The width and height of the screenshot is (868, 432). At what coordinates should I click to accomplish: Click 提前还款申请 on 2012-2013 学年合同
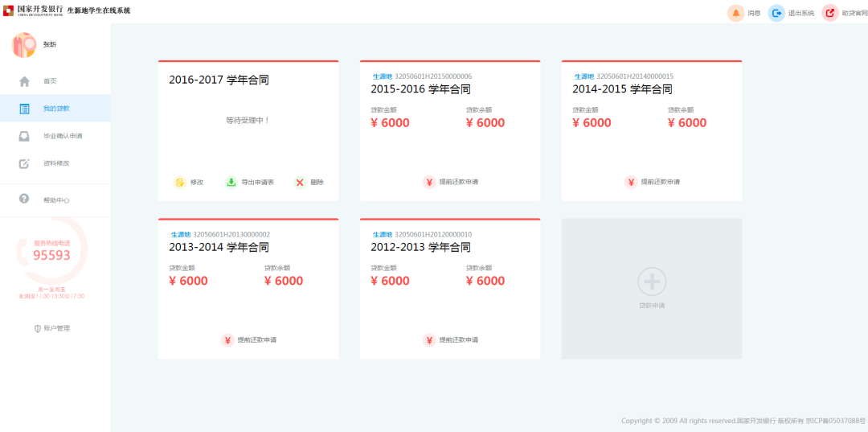[459, 340]
